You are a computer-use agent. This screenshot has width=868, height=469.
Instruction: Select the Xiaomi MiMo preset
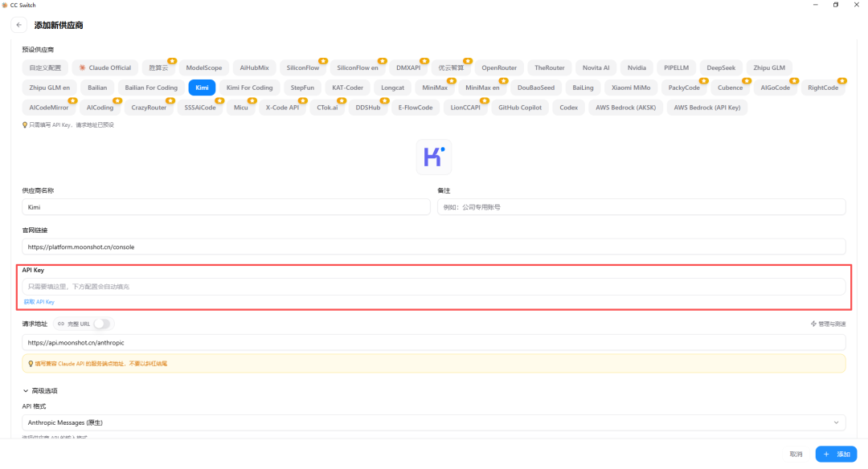(x=631, y=88)
